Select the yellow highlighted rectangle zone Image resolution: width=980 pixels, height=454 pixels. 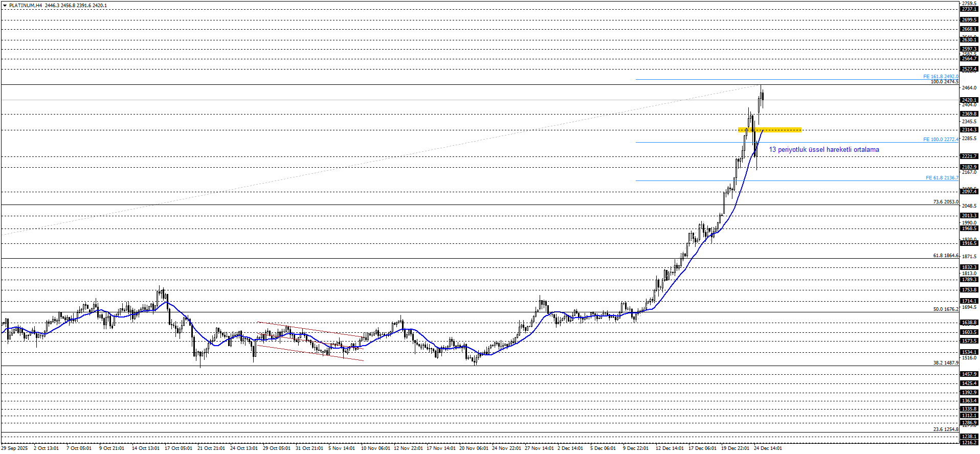point(769,130)
